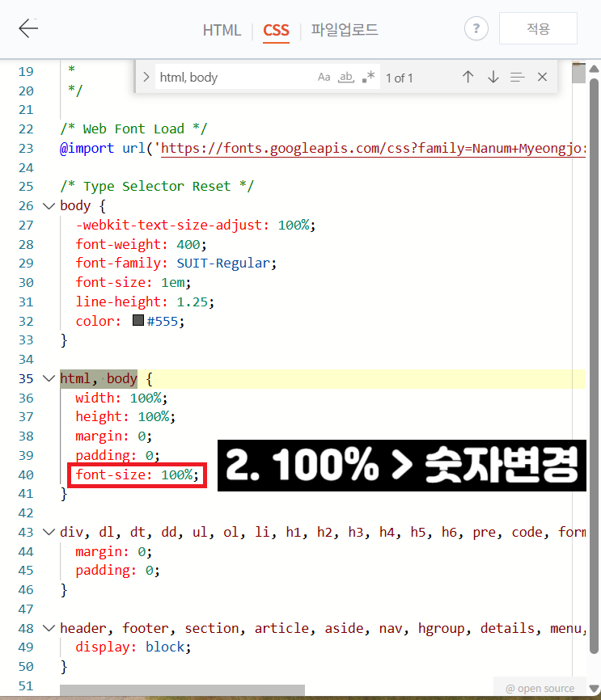
Task: Click scrollbar down arrow at bottom right
Action: click(594, 689)
